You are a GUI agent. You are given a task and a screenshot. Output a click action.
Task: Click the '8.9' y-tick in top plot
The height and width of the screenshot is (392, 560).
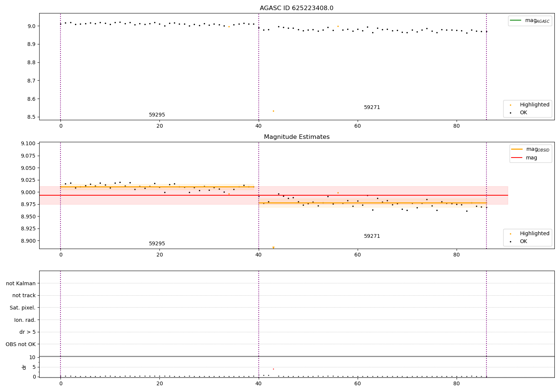(32, 44)
